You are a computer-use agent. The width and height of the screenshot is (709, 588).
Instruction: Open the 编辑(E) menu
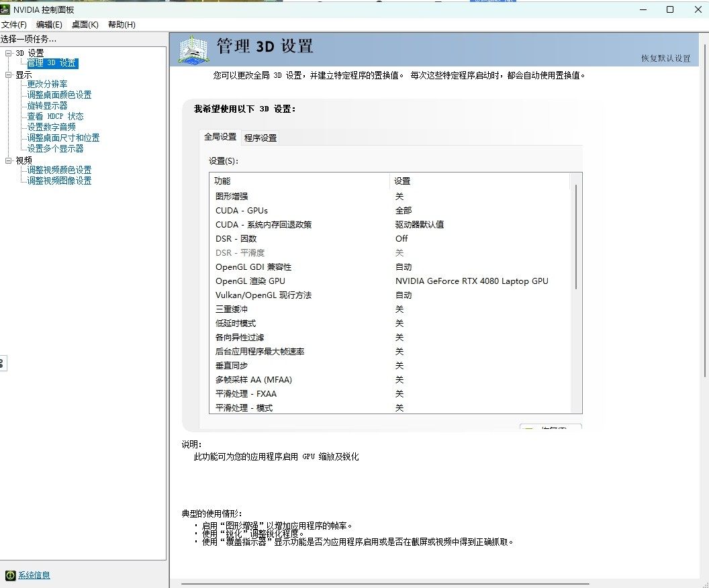coord(49,24)
